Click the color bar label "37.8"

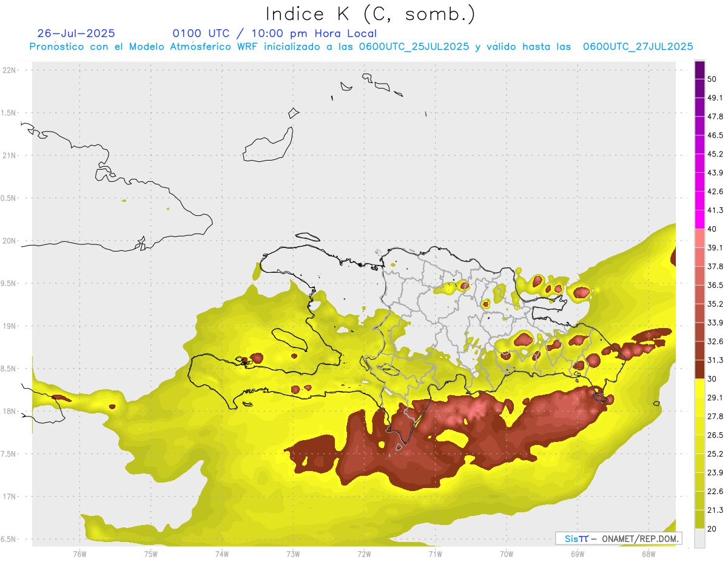715,267
